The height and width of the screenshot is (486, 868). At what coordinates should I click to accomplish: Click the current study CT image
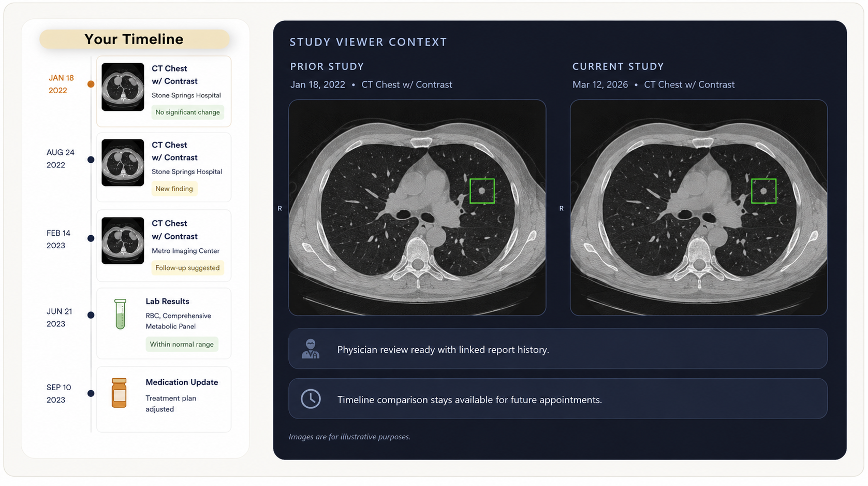[699, 208]
